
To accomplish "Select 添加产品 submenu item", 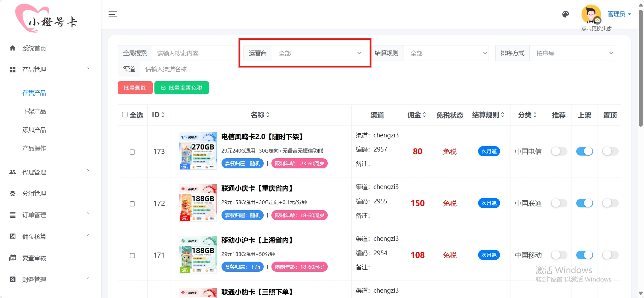I will coord(34,130).
